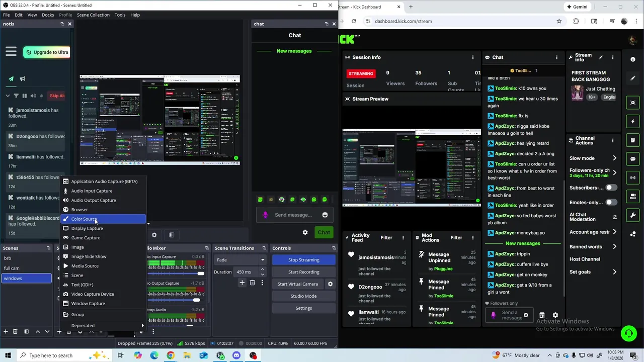Select the megaphone icon in notis dock
Screen dimensions: 644x362
pos(22,78)
